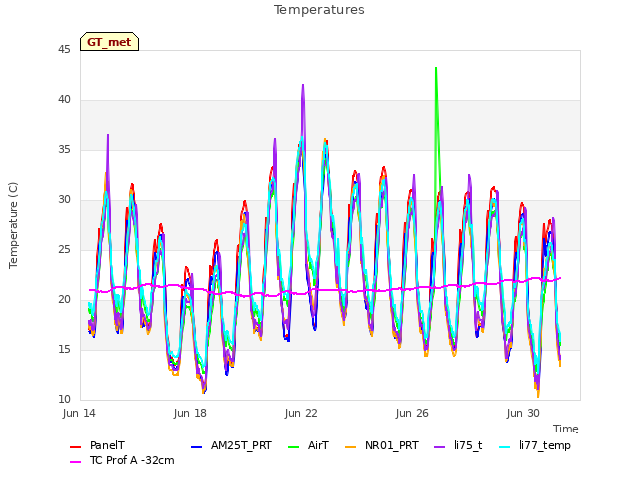This screenshot has height=480, width=640.
Task: Click the Jun 14 x-axis label
Action: [x=79, y=413]
